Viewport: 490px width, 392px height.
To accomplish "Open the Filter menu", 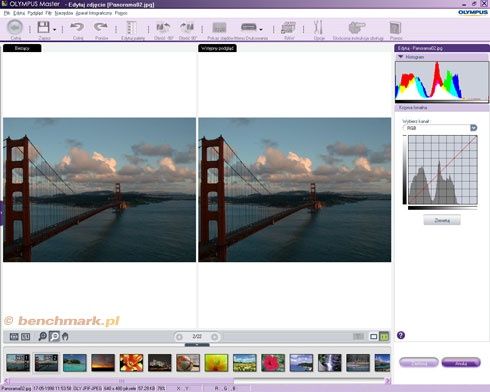I will (x=49, y=13).
